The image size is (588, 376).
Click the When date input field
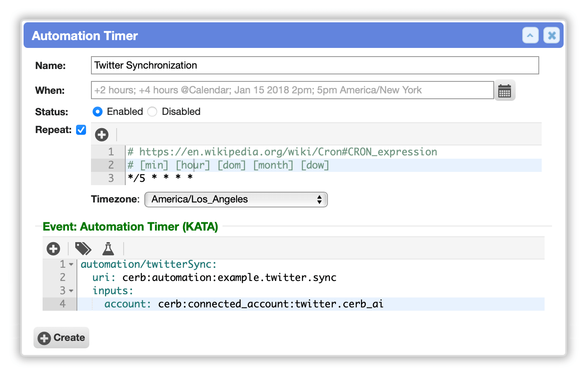click(x=292, y=90)
